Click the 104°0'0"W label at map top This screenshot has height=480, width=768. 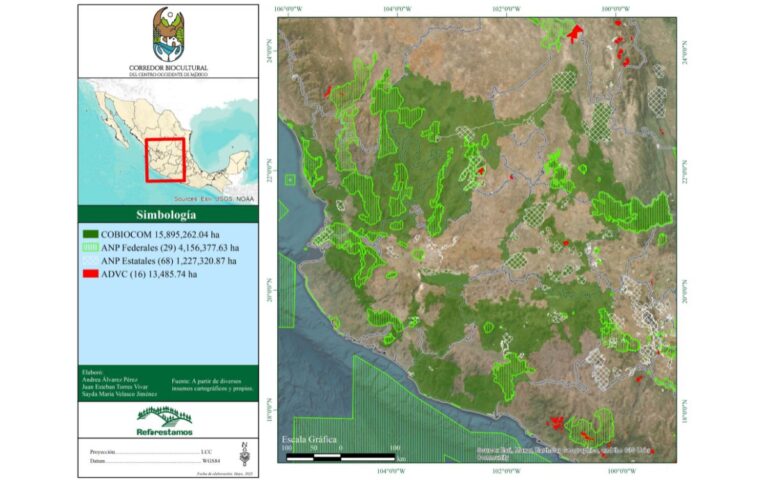point(397,9)
